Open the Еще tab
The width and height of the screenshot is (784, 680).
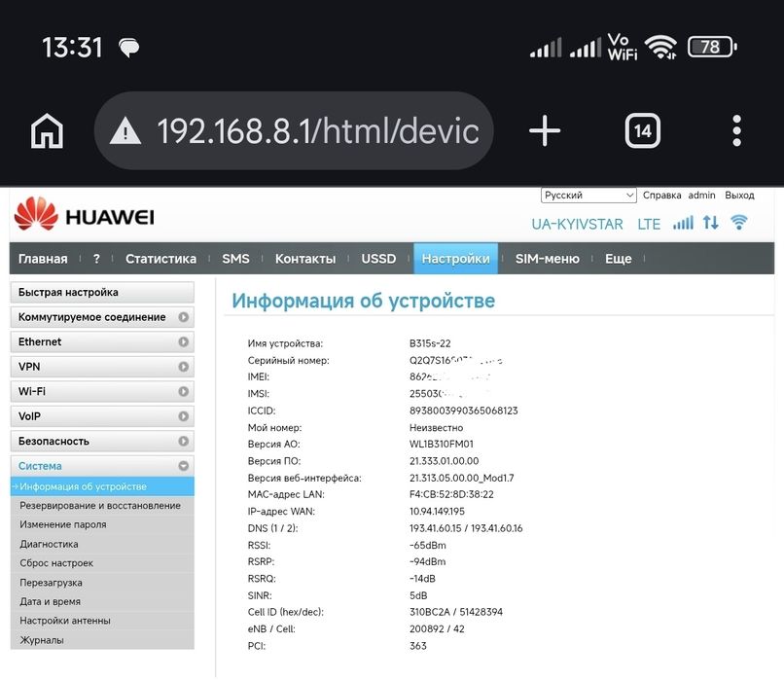pos(619,259)
